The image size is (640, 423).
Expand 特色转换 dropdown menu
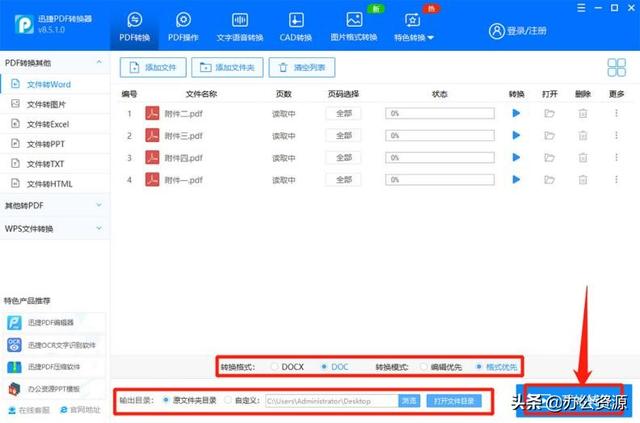tap(413, 27)
